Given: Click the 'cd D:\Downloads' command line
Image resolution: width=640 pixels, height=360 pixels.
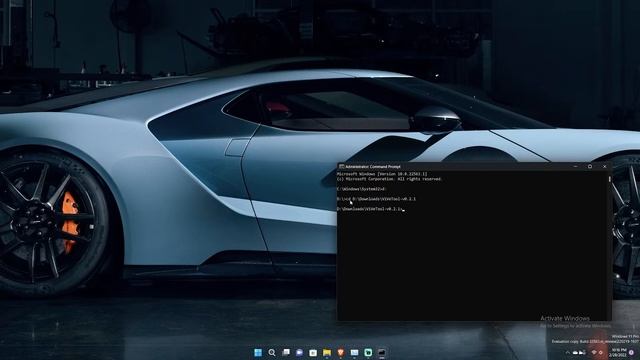Looking at the screenshot, I should tap(376, 199).
